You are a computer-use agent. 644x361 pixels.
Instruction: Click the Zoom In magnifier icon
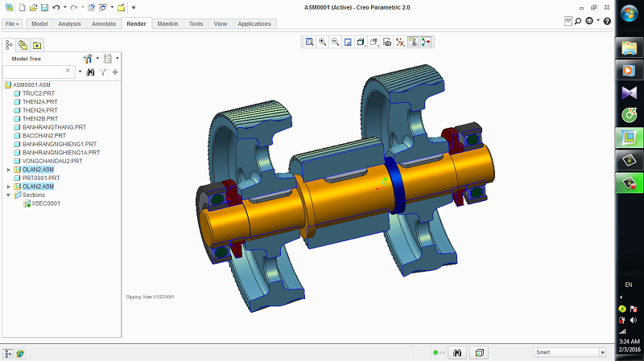[x=322, y=42]
